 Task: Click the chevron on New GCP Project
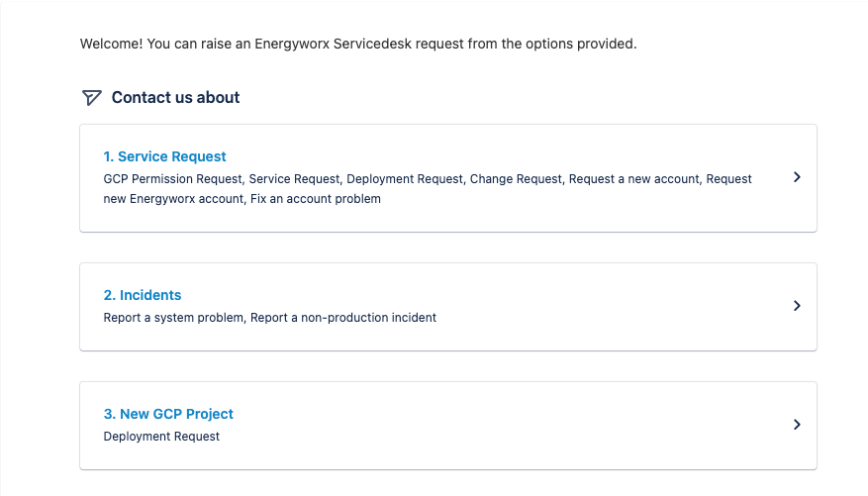pyautogui.click(x=797, y=425)
